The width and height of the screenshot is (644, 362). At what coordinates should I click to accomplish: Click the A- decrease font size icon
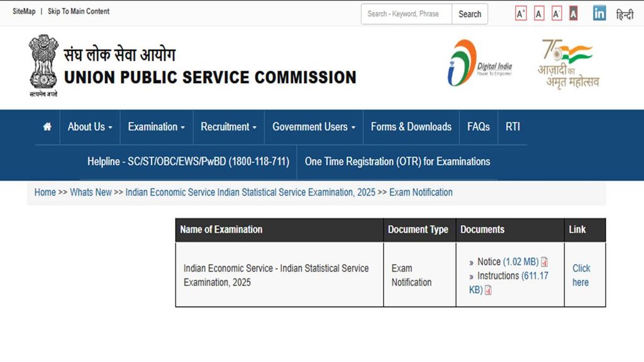pos(557,14)
